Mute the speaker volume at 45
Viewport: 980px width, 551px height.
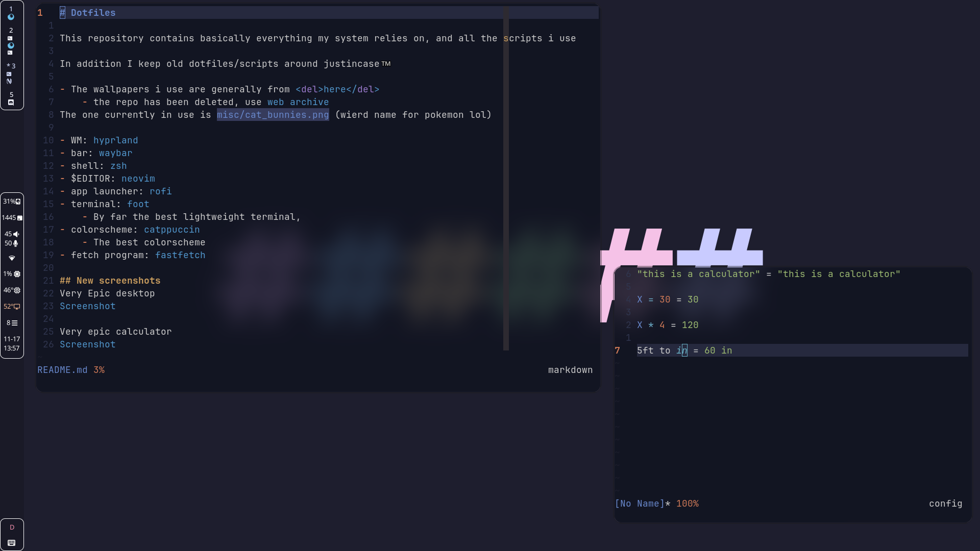coord(12,234)
